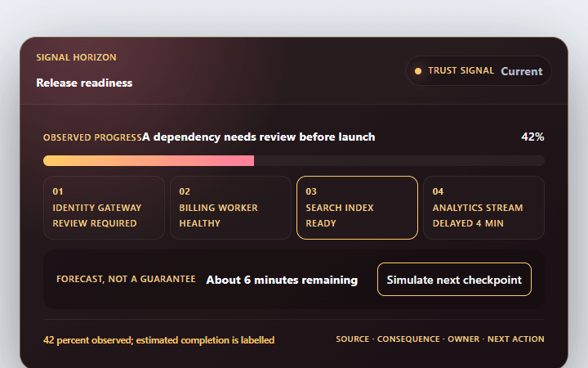Select the 02 Billing Worker card
This screenshot has width=588, height=368.
pos(230,208)
